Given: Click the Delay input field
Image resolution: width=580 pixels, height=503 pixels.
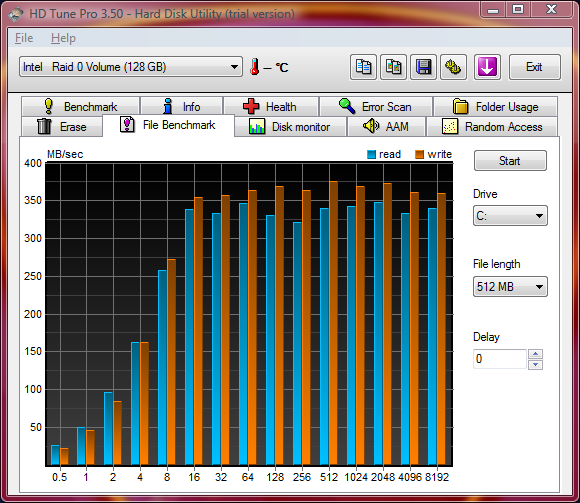Looking at the screenshot, I should click(x=500, y=359).
